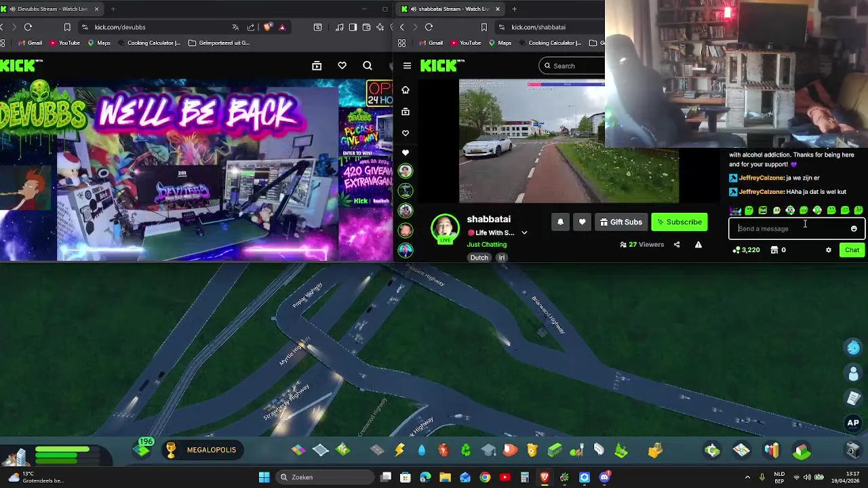The width and height of the screenshot is (868, 488).
Task: Report the stream with warning icon
Action: [x=698, y=245]
